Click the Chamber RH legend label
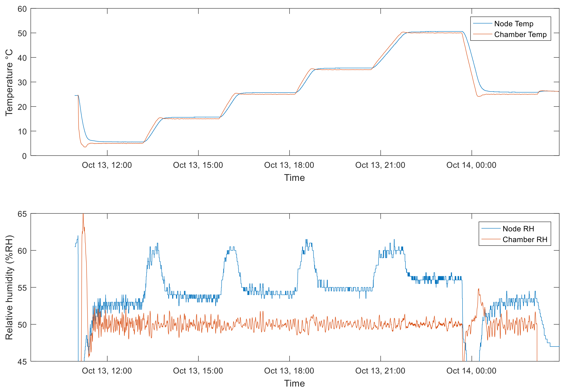Viewport: 565px width, 392px height. pos(525,239)
